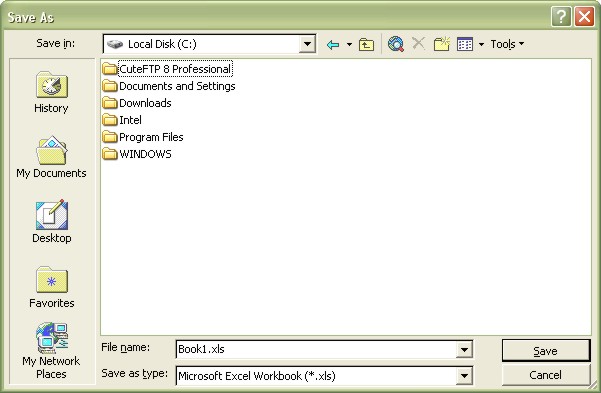
Task: Click the Delete X icon in toolbar
Action: (419, 43)
